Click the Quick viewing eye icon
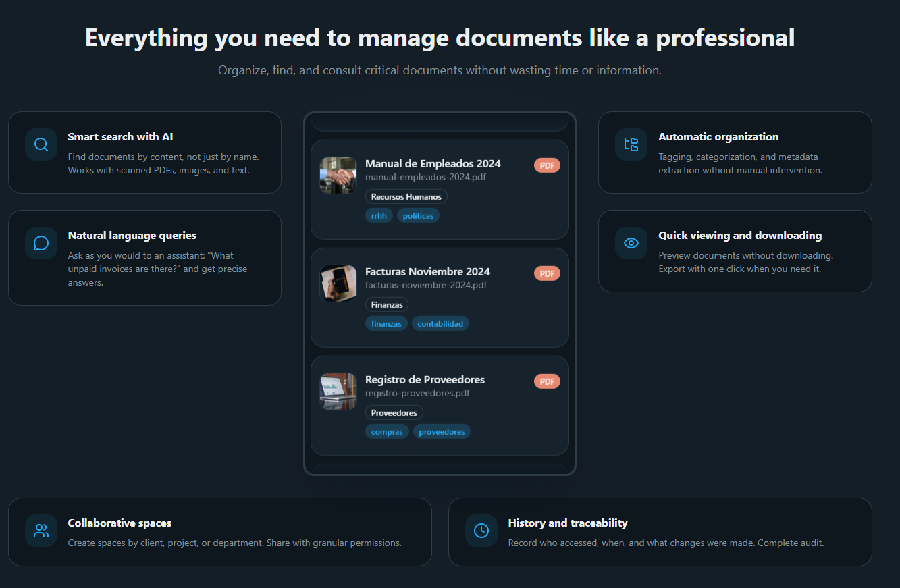 (x=631, y=242)
